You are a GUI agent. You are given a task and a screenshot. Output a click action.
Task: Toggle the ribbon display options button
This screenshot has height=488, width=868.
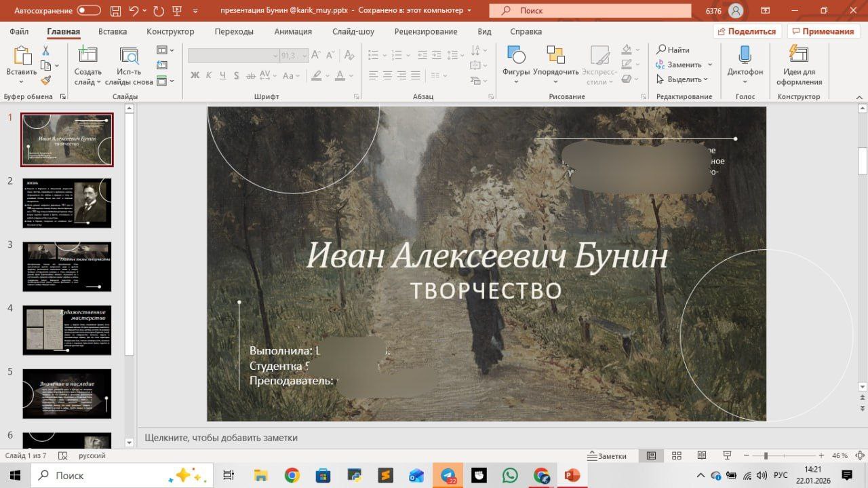[x=764, y=11]
